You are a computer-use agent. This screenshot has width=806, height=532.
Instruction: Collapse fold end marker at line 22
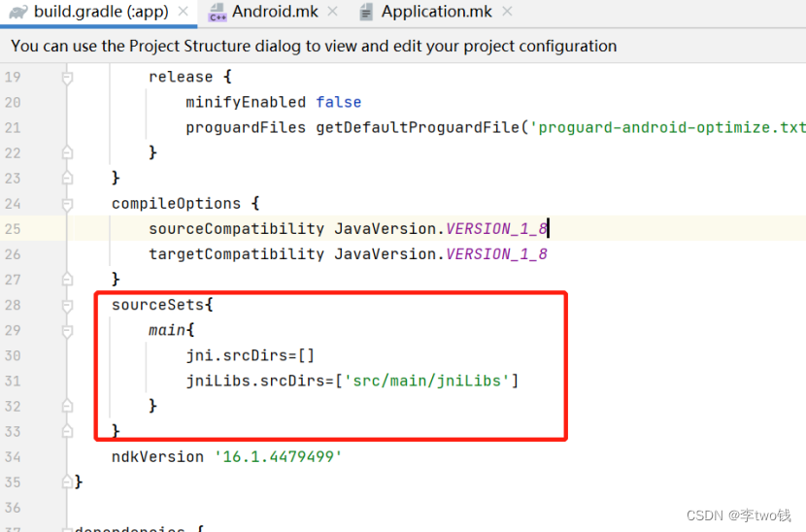(x=67, y=152)
